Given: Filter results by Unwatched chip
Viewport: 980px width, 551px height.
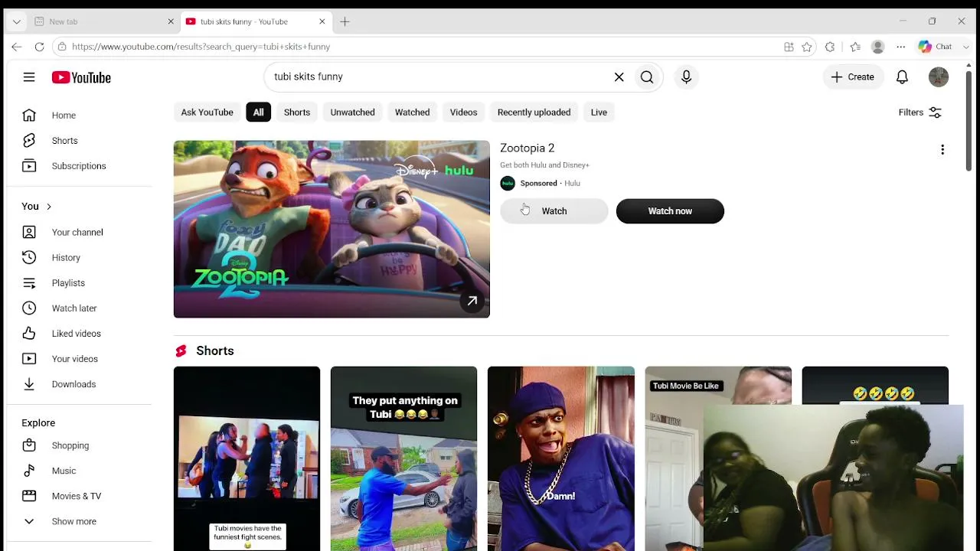Looking at the screenshot, I should click(x=353, y=112).
